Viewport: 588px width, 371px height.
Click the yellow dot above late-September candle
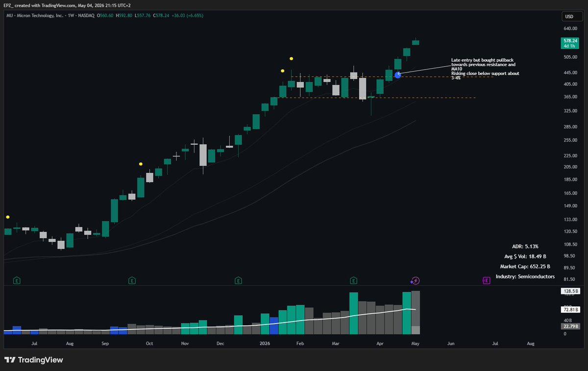[141, 164]
